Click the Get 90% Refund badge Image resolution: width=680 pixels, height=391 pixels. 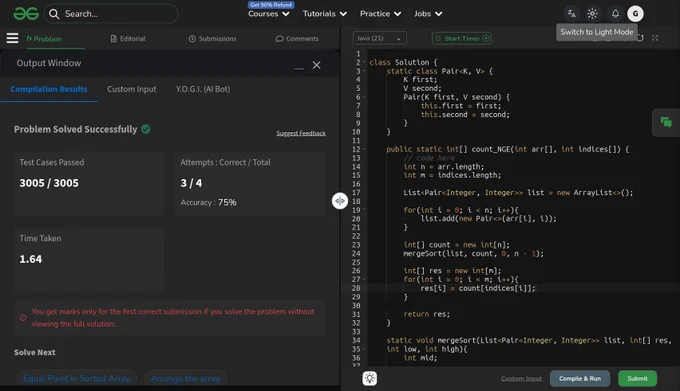coord(271,5)
